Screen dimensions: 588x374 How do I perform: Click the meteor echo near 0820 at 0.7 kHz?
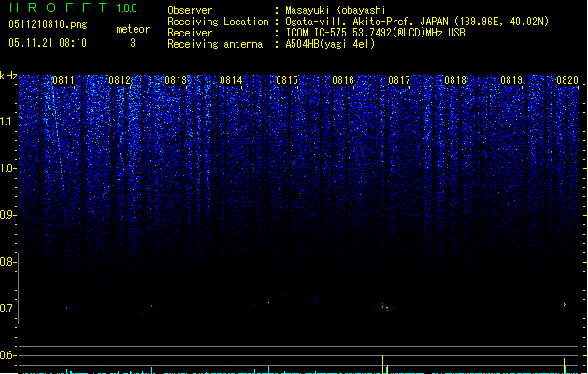click(x=565, y=304)
